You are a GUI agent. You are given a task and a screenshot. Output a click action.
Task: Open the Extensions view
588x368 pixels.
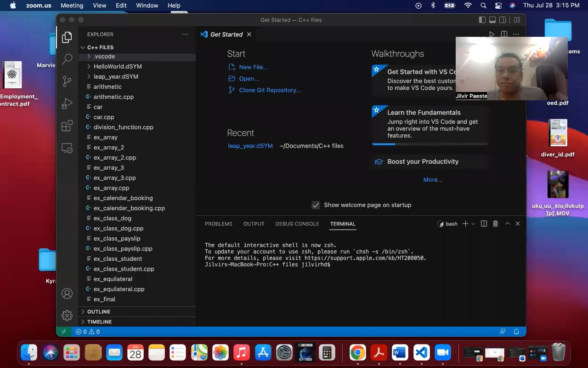(x=67, y=126)
